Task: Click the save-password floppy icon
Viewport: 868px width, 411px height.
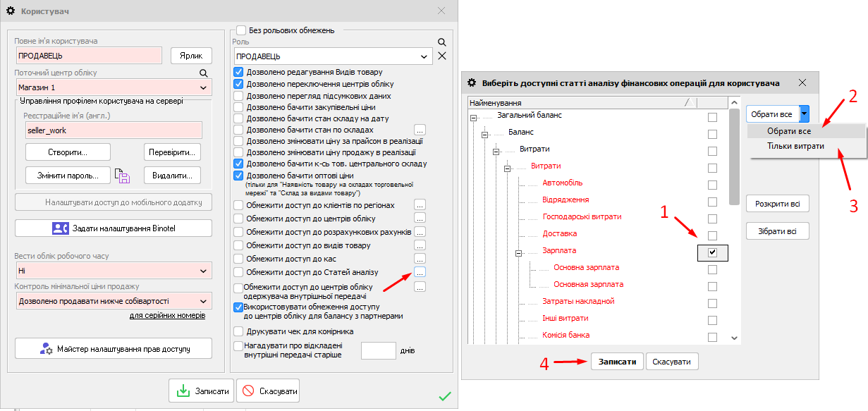Action: (x=123, y=176)
